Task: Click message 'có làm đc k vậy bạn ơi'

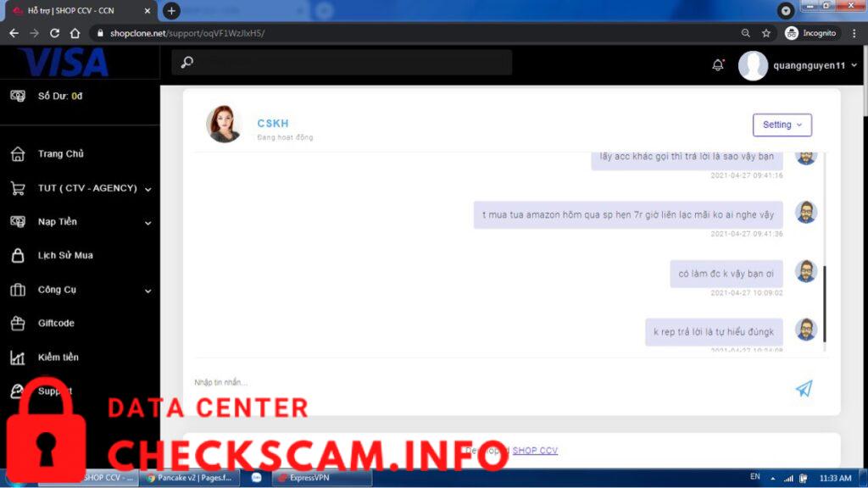Action: coord(726,274)
